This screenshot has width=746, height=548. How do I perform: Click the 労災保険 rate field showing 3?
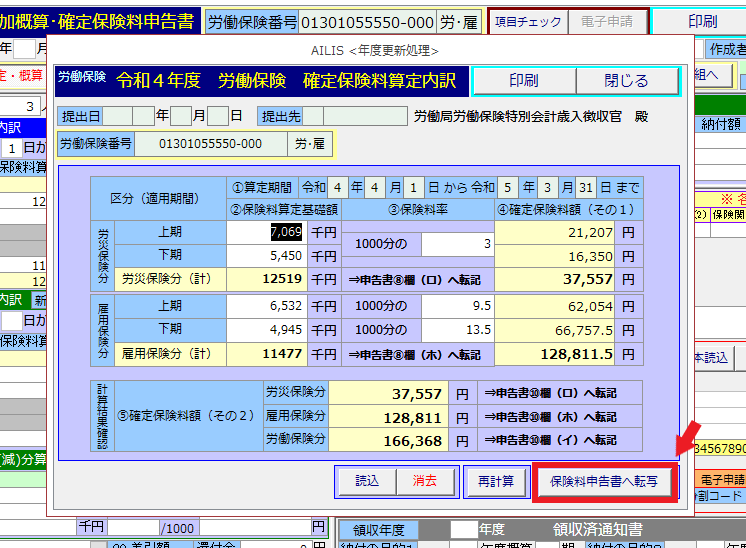click(x=457, y=244)
